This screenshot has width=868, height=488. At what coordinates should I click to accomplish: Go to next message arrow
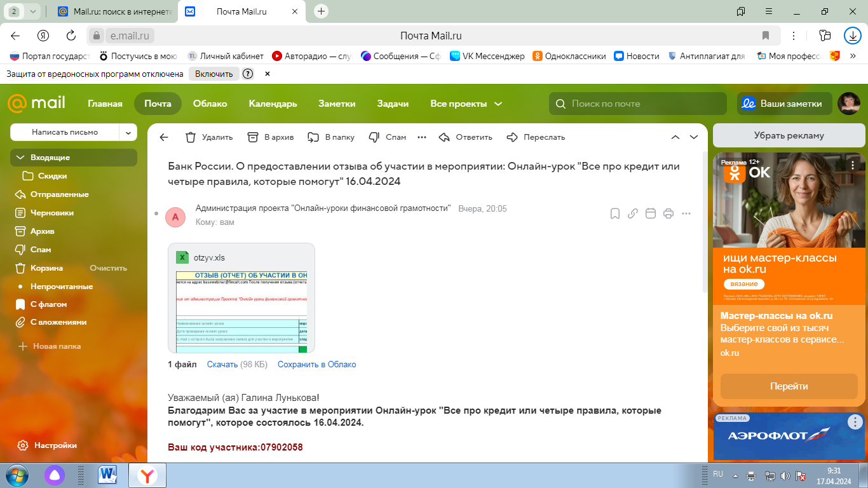click(694, 137)
